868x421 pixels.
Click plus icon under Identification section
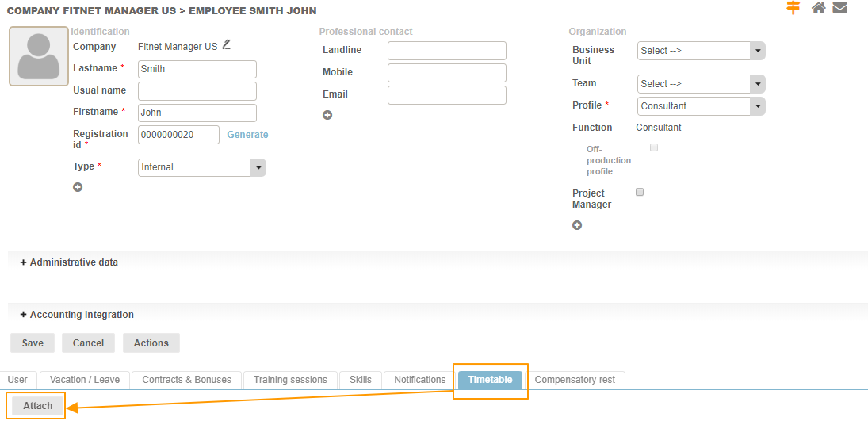pos(78,188)
